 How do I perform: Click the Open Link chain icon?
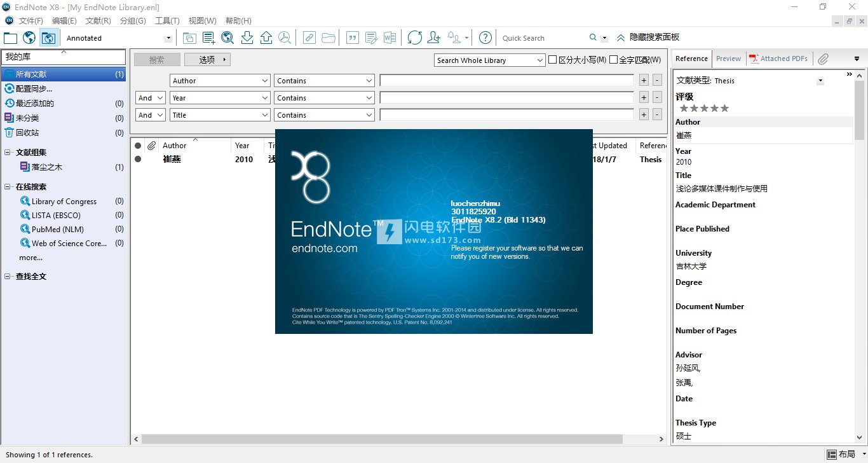point(309,38)
